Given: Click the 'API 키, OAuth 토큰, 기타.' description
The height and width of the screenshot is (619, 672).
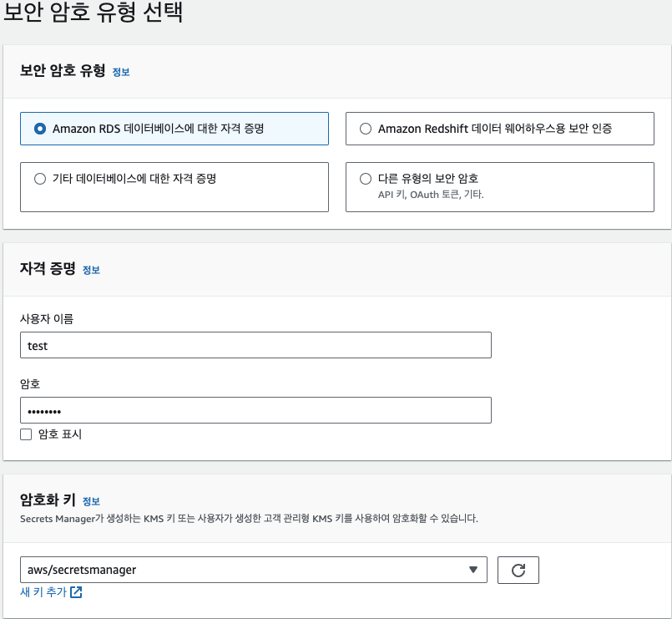Looking at the screenshot, I should point(431,195).
